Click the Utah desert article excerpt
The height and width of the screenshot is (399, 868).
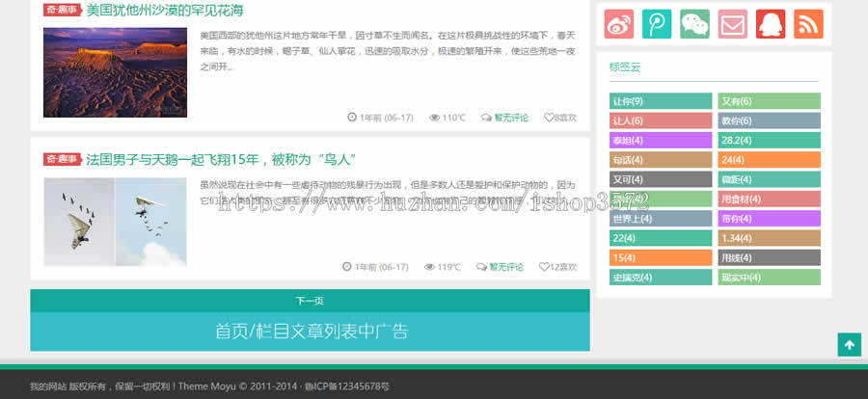[388, 51]
